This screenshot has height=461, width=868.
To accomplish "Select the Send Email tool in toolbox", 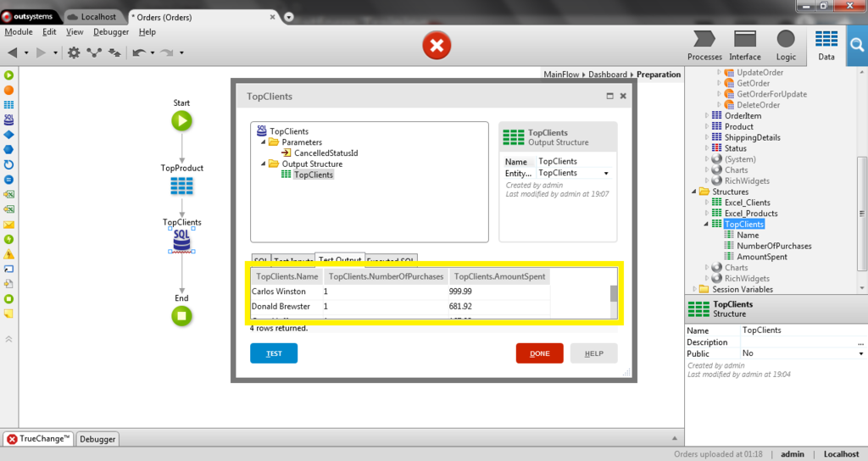I will (8, 225).
